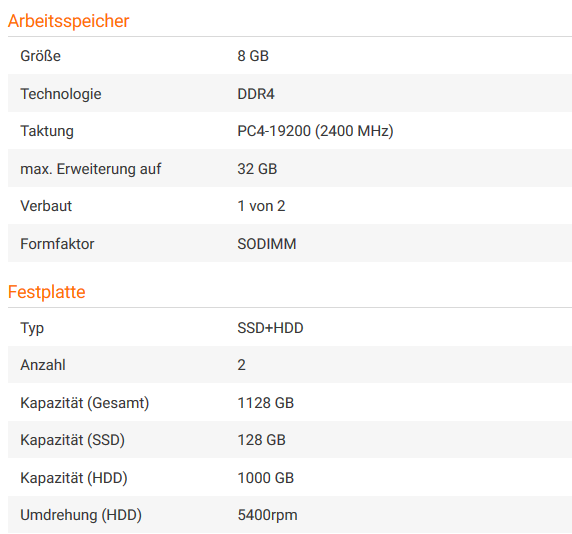Click the DDR4 value
Screen dimensions: 572x534
[x=256, y=94]
